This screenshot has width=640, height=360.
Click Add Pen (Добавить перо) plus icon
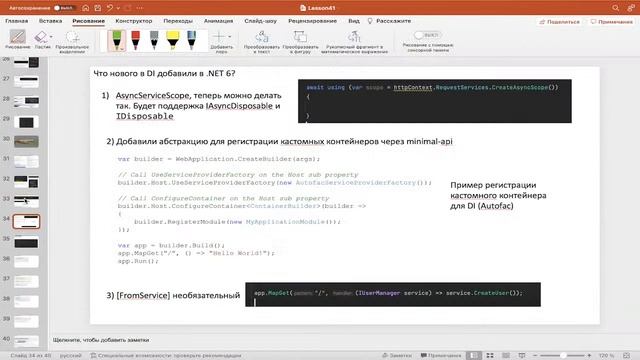pos(219,37)
